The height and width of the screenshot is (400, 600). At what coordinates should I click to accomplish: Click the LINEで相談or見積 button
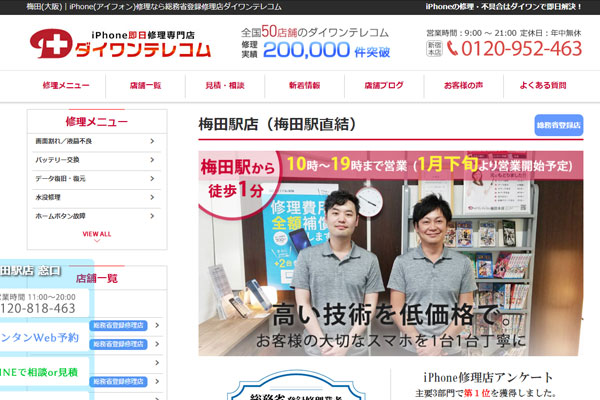tap(43, 372)
